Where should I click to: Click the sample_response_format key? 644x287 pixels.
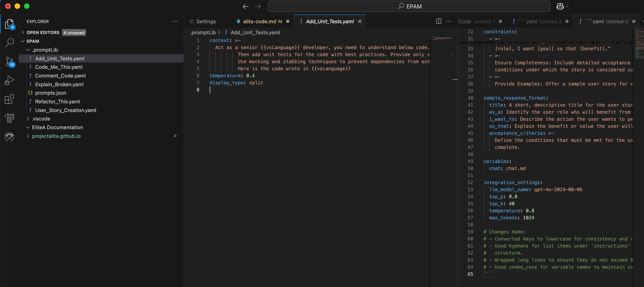[514, 98]
